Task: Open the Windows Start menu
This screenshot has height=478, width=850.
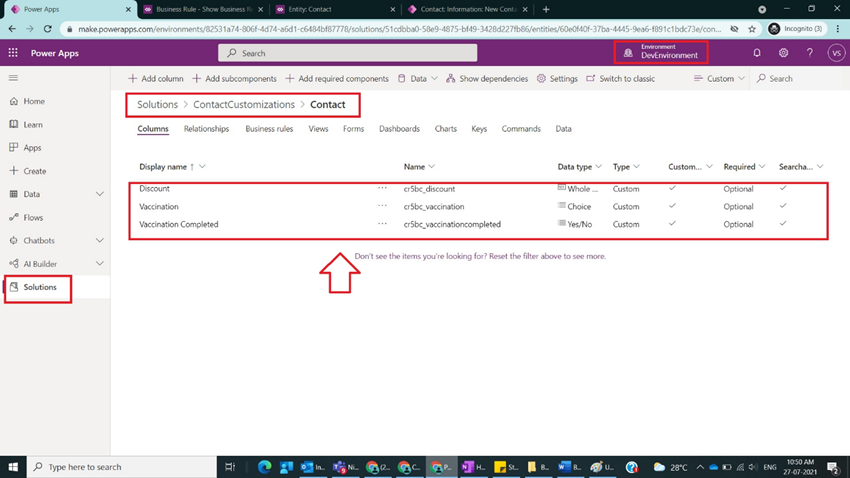Action: (13, 467)
